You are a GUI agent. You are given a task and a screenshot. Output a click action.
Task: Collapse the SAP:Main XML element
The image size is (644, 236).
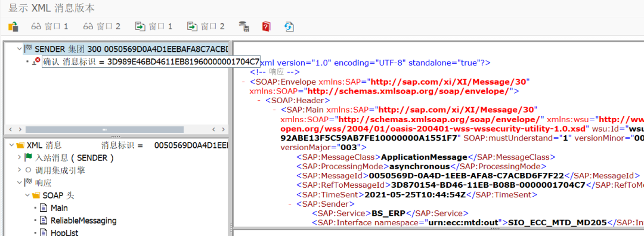275,110
